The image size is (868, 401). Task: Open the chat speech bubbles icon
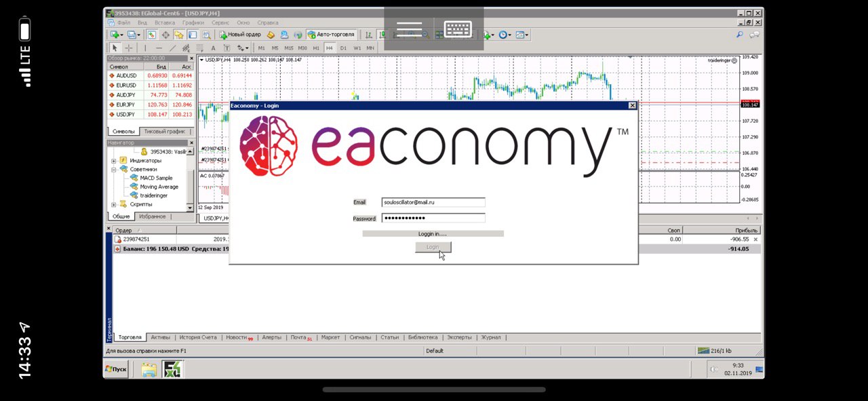[753, 35]
